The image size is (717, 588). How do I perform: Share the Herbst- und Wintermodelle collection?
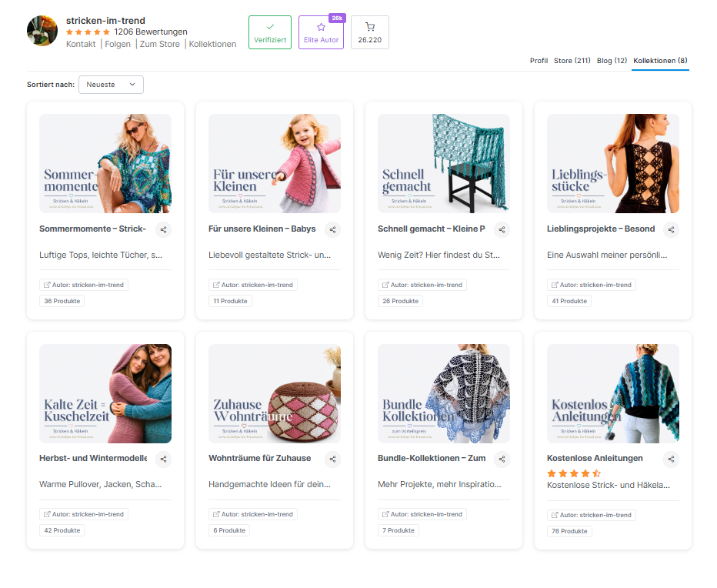coord(163,459)
